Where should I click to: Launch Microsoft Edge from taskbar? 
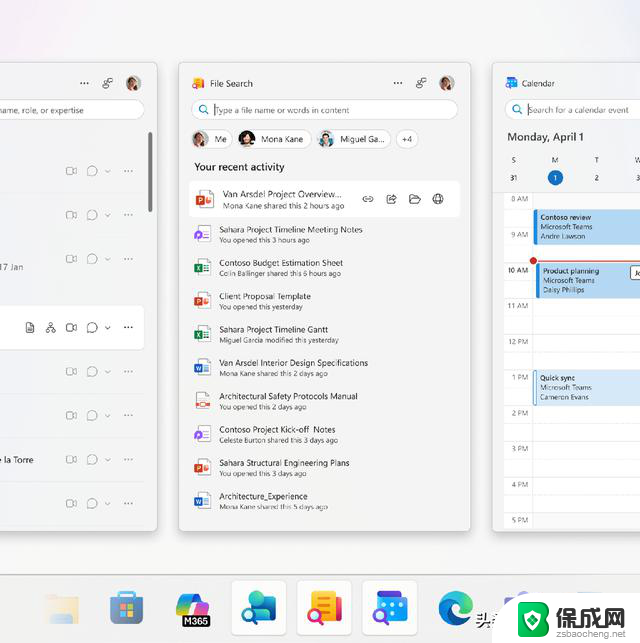455,609
